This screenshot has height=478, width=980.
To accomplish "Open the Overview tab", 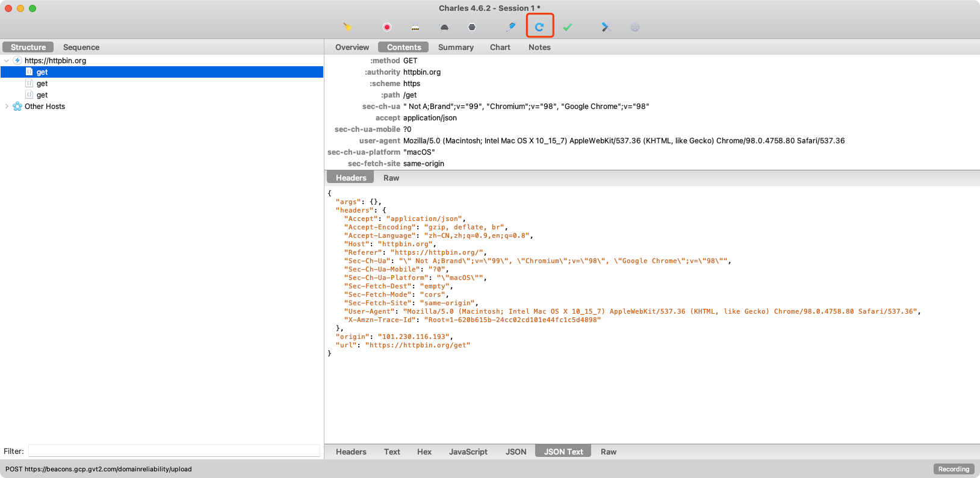I will [x=352, y=47].
